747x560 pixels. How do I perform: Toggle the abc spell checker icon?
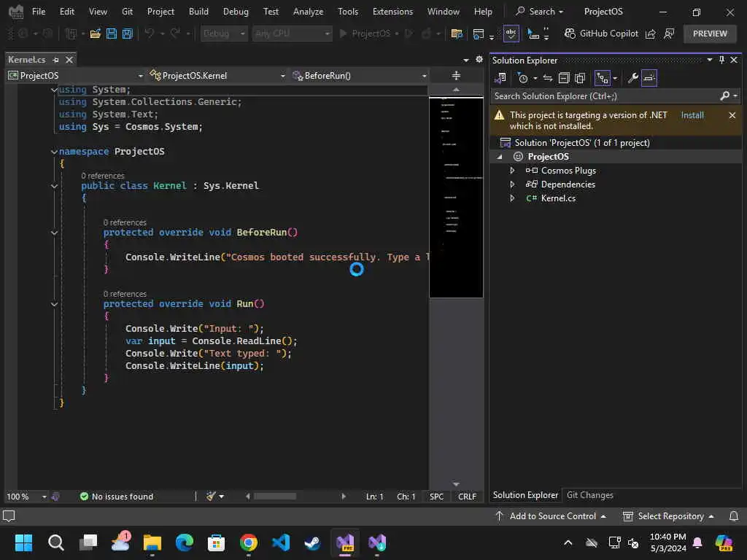[511, 34]
